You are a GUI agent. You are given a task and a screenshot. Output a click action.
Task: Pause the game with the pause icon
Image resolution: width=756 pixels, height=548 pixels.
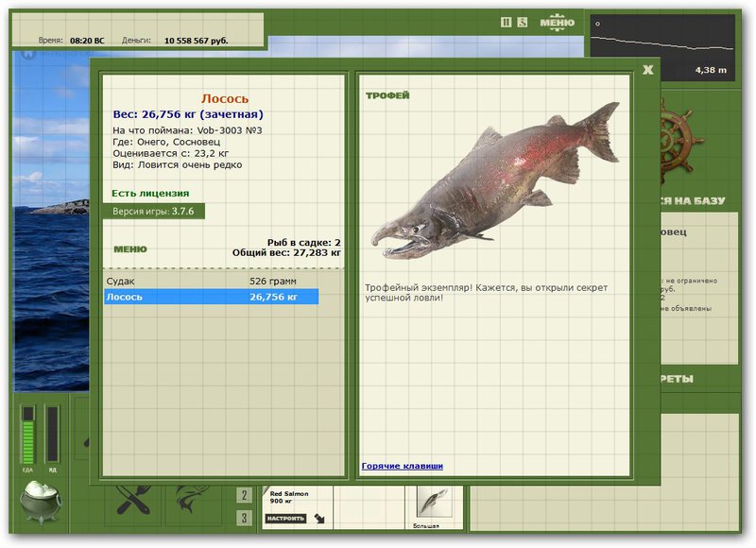506,22
